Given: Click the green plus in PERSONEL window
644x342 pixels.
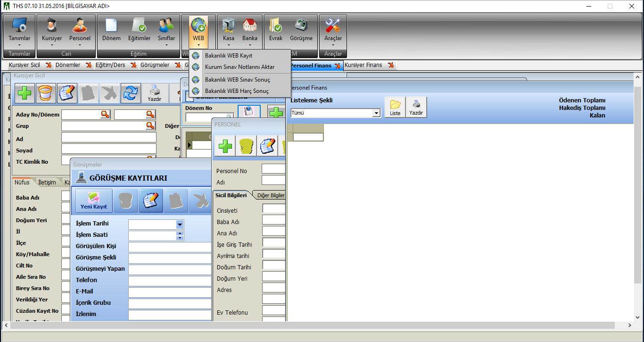Looking at the screenshot, I should [224, 146].
